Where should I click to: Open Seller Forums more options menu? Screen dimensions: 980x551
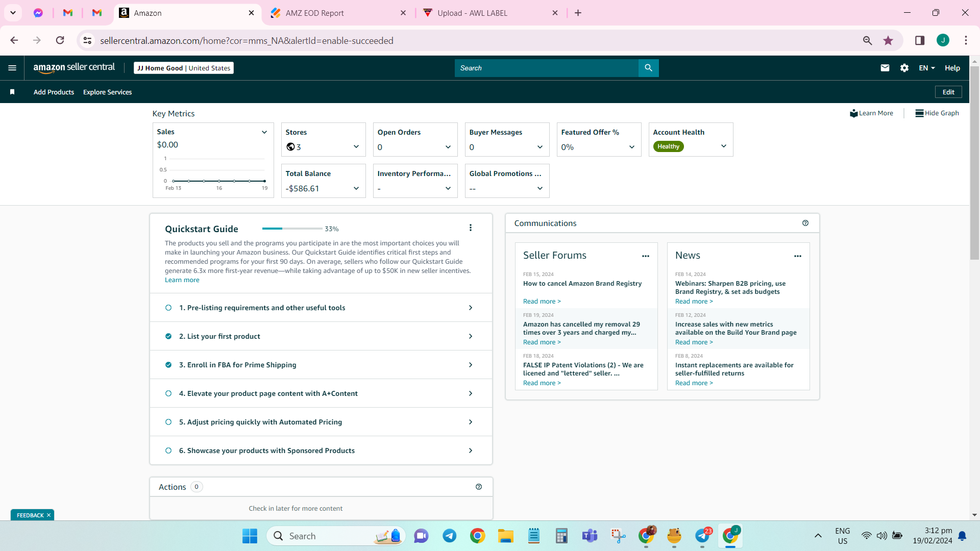(x=646, y=256)
